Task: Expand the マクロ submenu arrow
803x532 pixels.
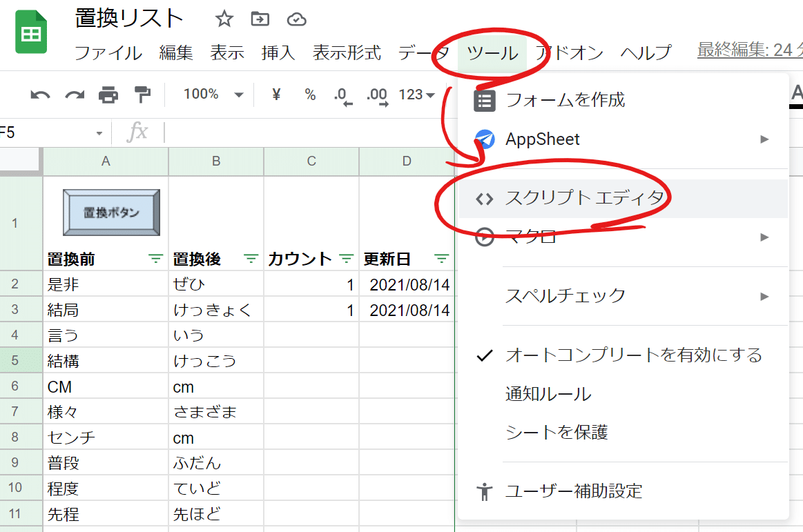Action: [764, 237]
